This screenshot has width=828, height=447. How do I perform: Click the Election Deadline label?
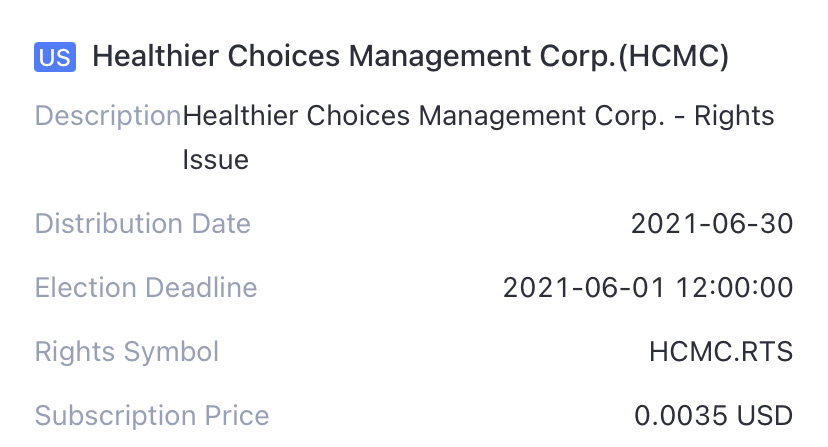click(x=146, y=288)
